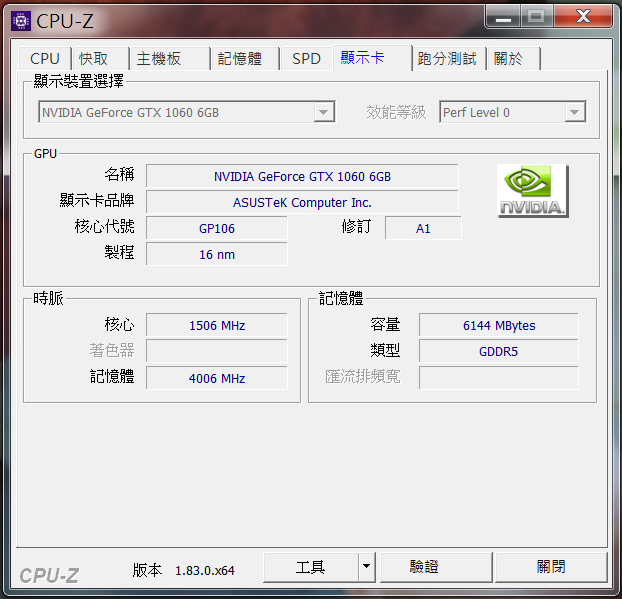Click the 顯示卡品牌 label
The height and width of the screenshot is (599, 622).
(97, 200)
